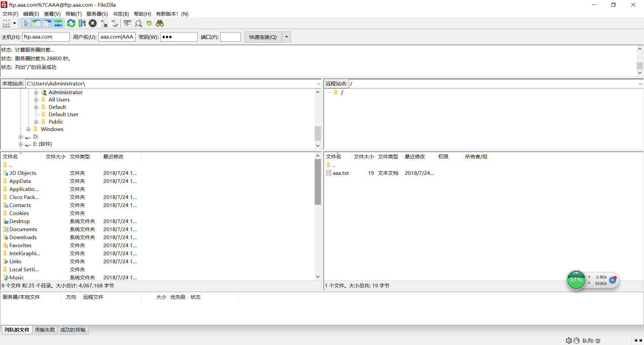Screen dimensions: 644x345
Task: Select the Favorites folder icon
Action: coord(5,246)
